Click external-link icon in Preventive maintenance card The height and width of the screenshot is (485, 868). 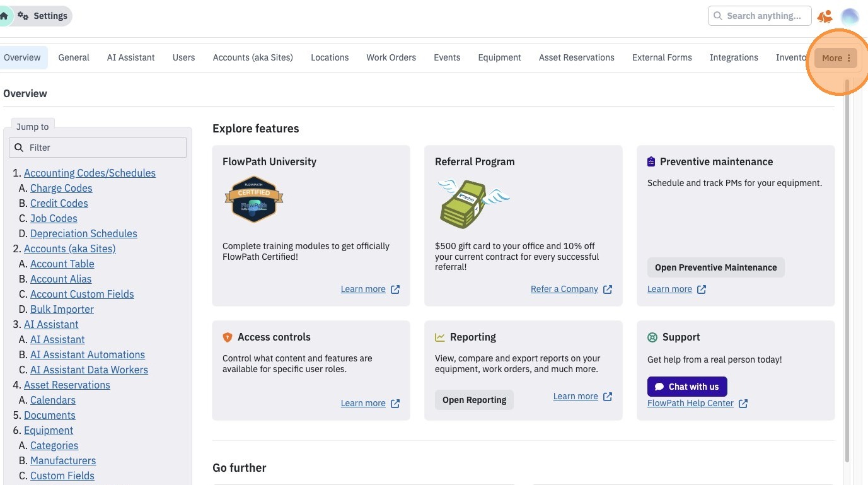click(702, 289)
